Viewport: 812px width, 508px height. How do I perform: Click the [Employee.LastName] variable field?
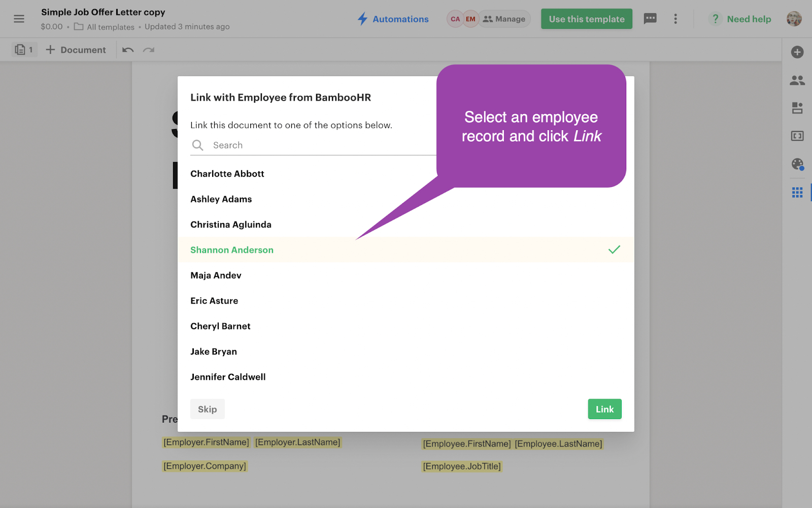pos(558,444)
